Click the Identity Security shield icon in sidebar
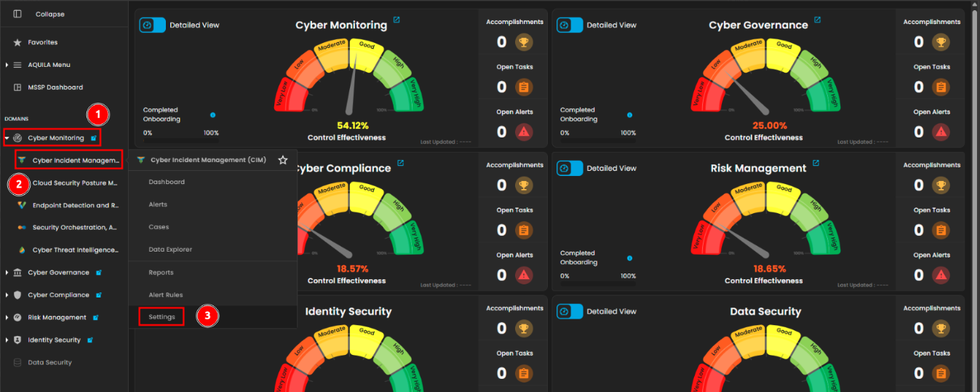980x392 pixels. pos(17,340)
